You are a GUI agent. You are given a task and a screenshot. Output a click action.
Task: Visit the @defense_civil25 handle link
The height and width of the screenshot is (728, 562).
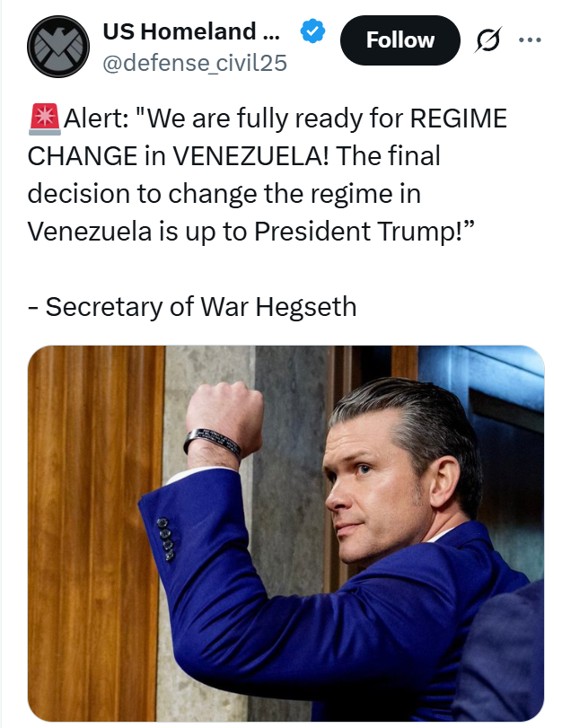click(x=195, y=63)
